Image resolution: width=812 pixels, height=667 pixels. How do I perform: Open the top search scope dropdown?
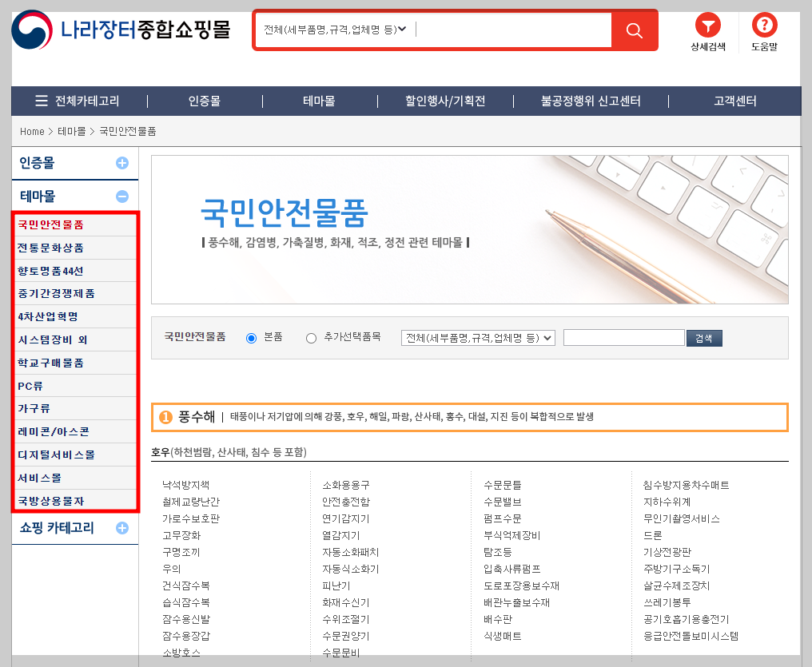pos(335,30)
